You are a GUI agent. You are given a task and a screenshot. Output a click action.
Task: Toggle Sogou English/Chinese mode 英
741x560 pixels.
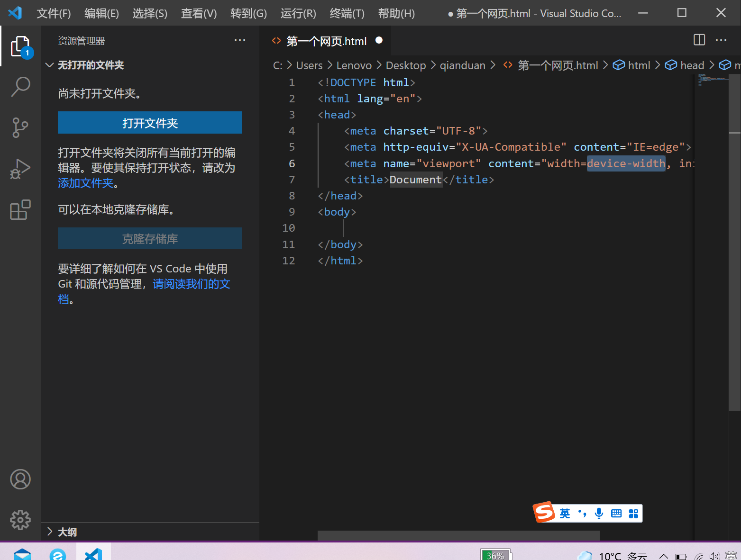(565, 514)
